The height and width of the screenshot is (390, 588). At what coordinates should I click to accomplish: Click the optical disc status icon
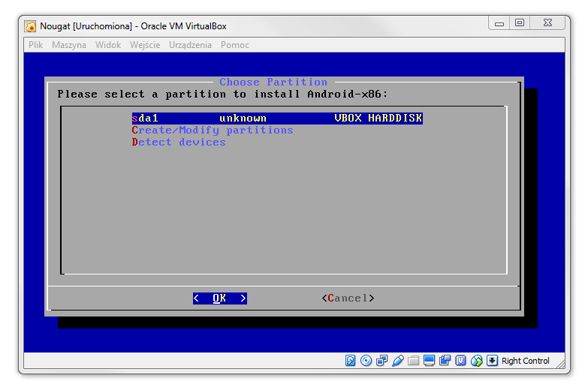point(366,361)
